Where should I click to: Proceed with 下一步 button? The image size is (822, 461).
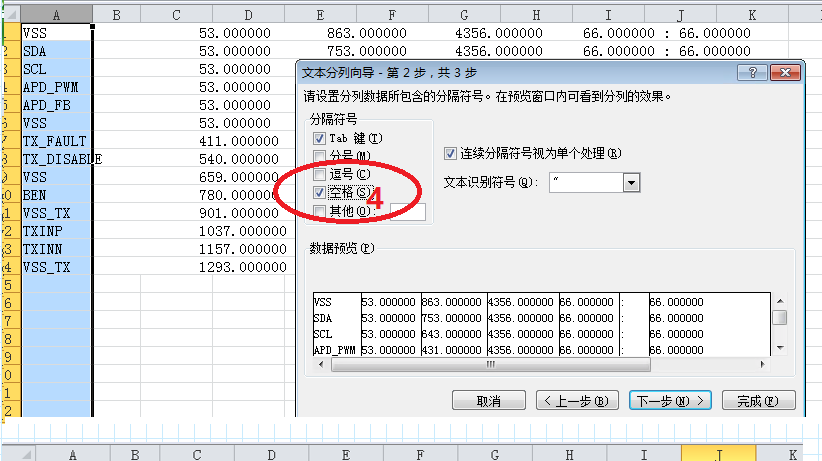point(670,401)
